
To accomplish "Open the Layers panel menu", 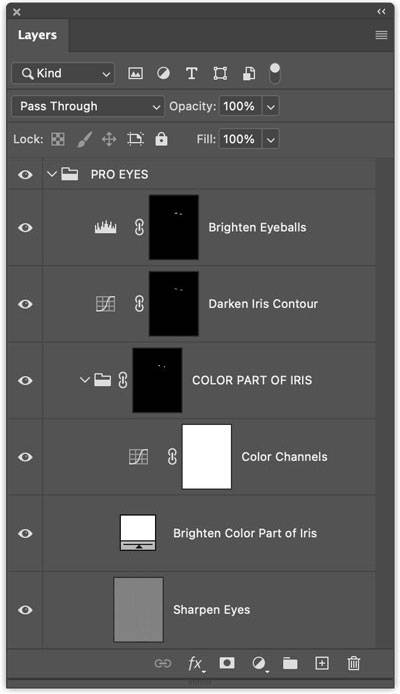I will [381, 35].
